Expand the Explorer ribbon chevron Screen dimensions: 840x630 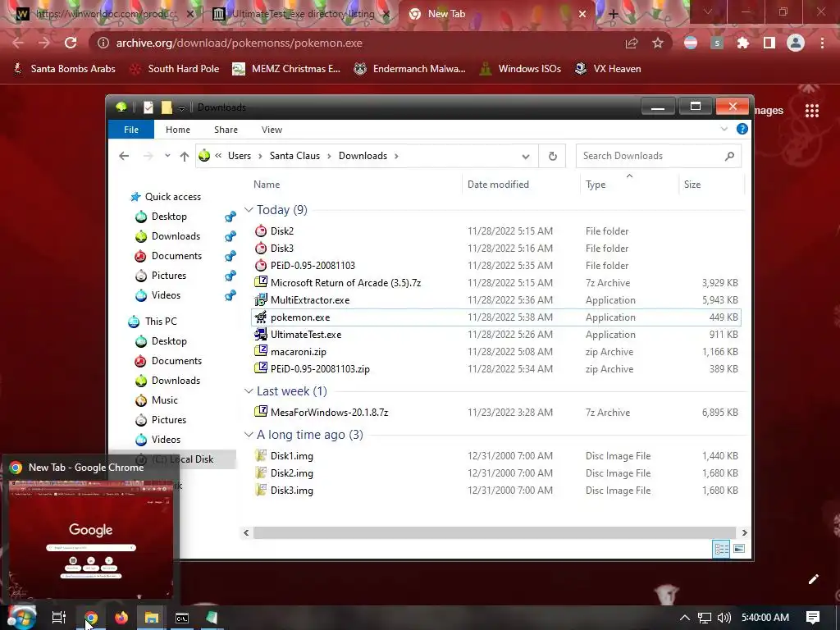(724, 129)
